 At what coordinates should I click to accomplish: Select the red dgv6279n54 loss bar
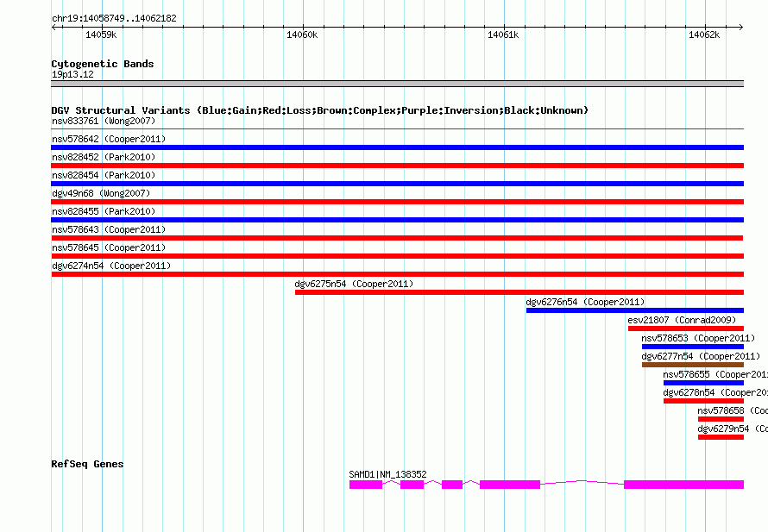pos(721,437)
